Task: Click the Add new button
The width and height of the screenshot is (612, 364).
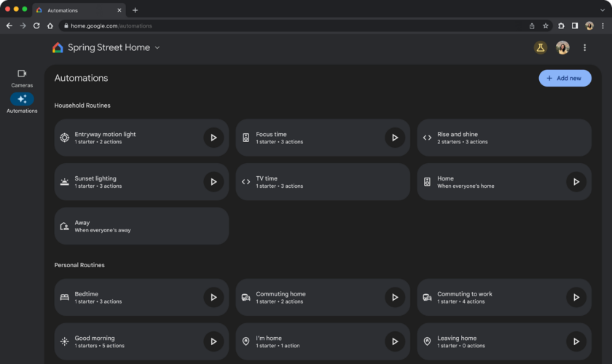Action: (565, 78)
